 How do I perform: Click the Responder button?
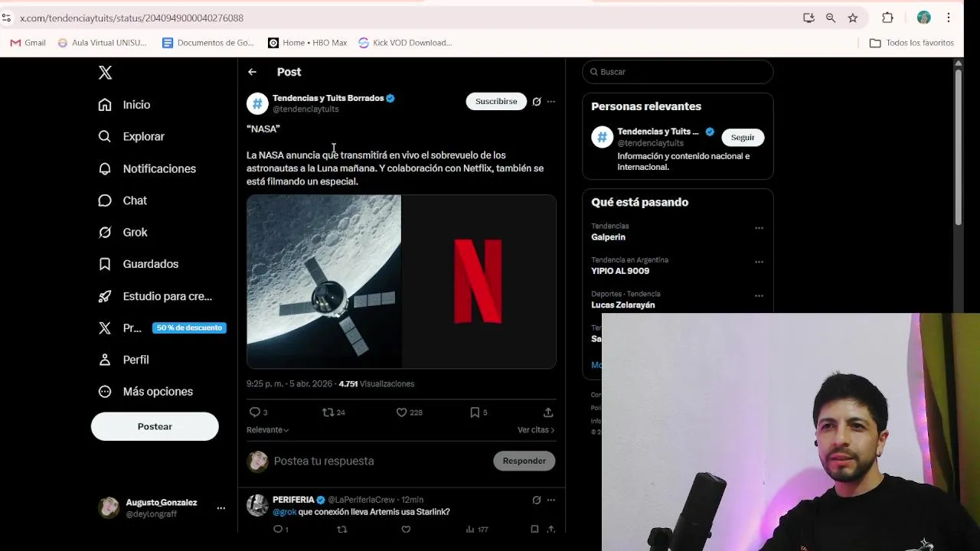tap(524, 461)
